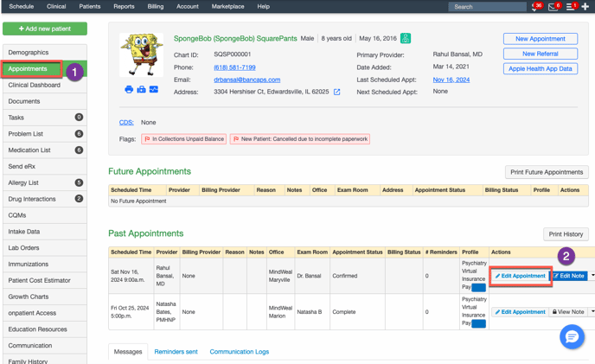Click the briefcase icon below the avatar
The width and height of the screenshot is (595, 364).
pyautogui.click(x=141, y=90)
